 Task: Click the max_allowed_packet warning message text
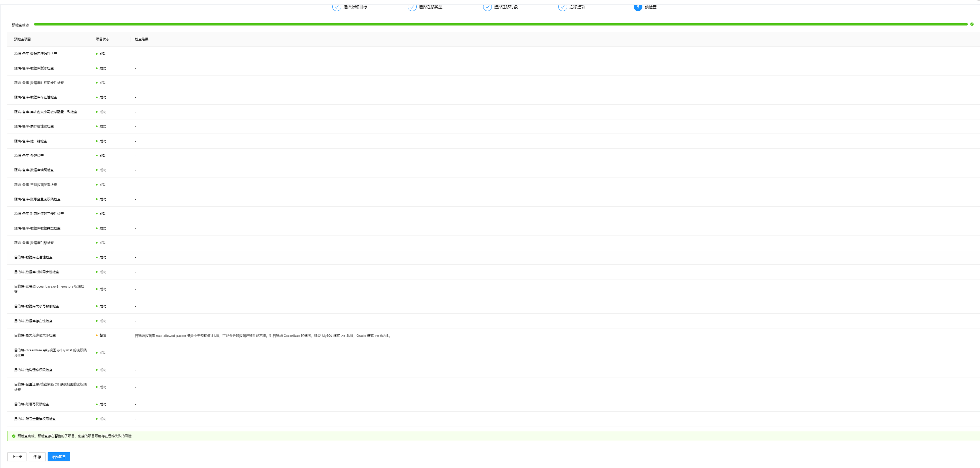coord(263,336)
